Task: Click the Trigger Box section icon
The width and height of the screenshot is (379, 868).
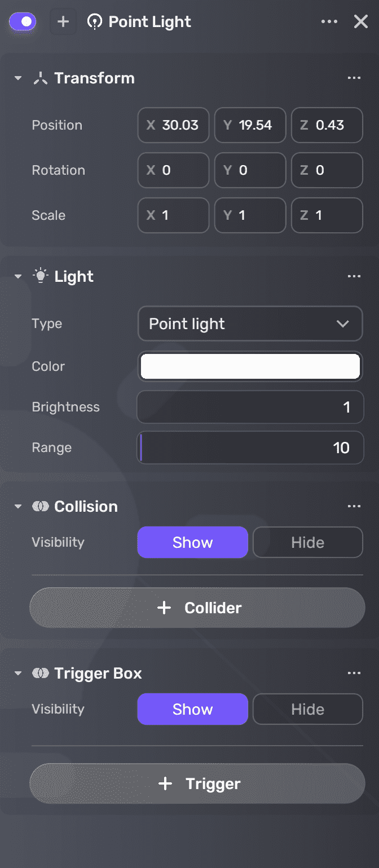Action: click(x=40, y=673)
